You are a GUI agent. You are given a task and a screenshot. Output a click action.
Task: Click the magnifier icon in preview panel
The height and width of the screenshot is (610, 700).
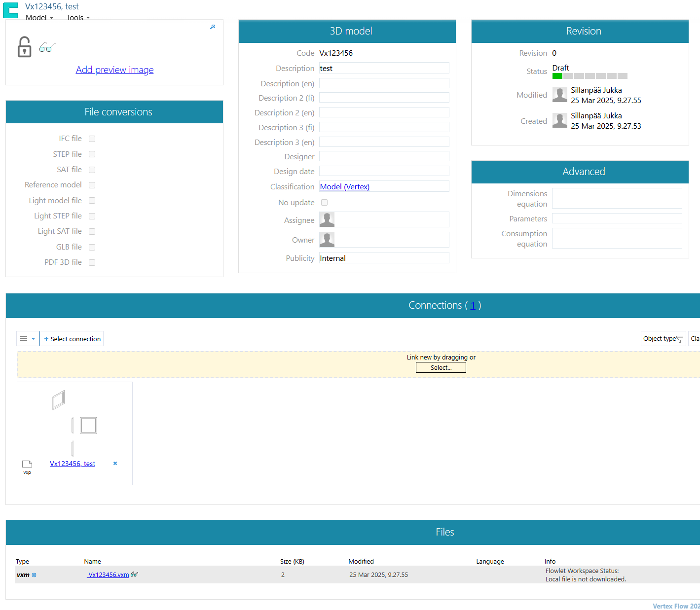213,27
